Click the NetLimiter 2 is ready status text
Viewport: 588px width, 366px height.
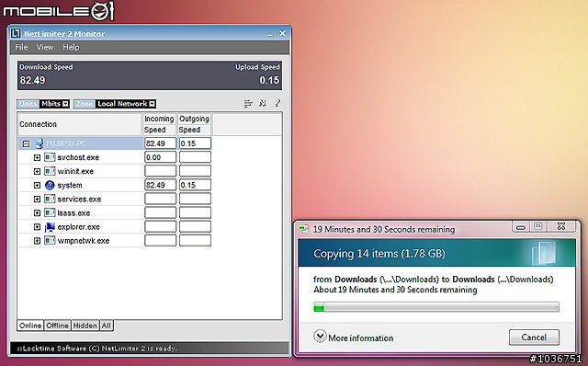tap(96, 349)
